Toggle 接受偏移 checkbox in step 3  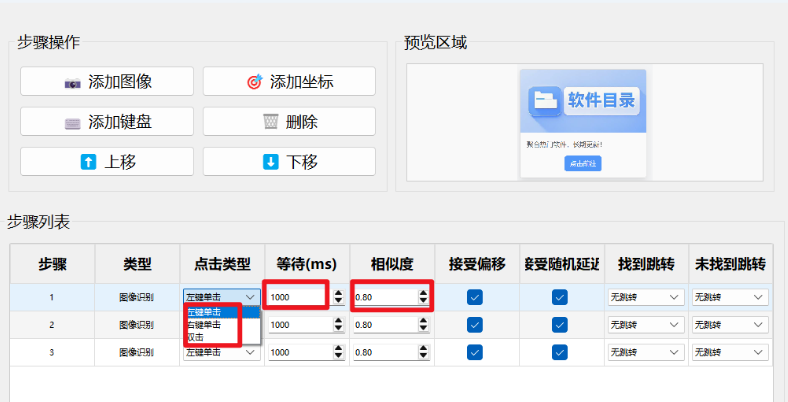click(474, 352)
